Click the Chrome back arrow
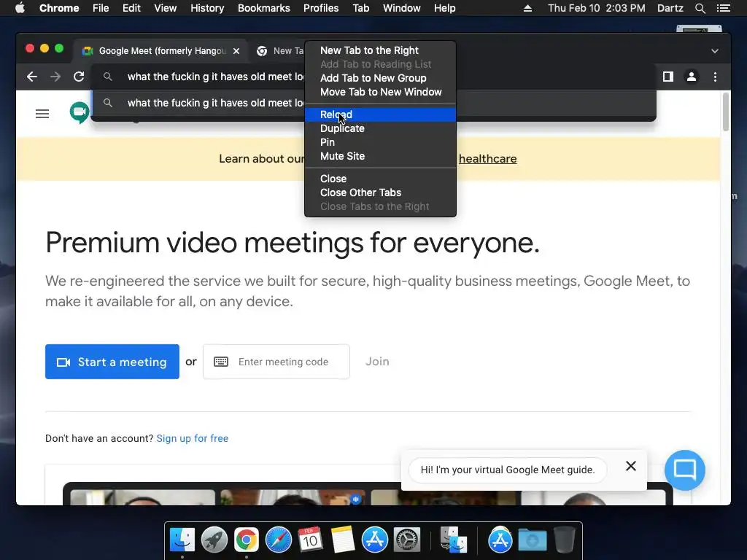This screenshot has width=747, height=560. click(x=32, y=77)
